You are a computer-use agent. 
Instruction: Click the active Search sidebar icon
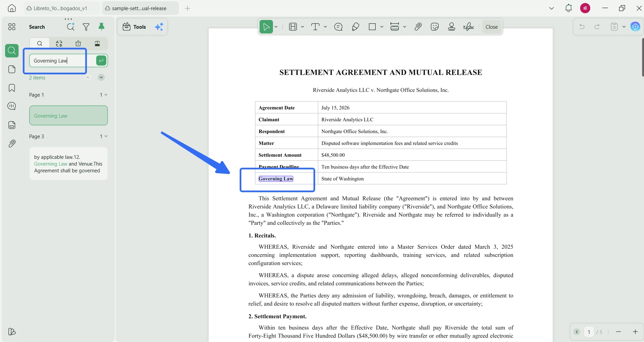click(x=12, y=51)
